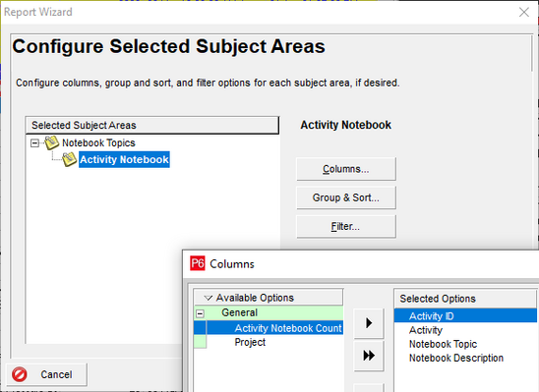Screen dimensions: 539x392
Task: Cancel the Report Wizard
Action: click(46, 374)
